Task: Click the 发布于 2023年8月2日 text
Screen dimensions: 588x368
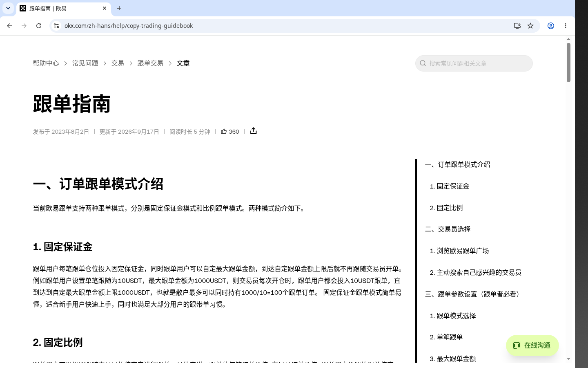Action: (x=61, y=132)
